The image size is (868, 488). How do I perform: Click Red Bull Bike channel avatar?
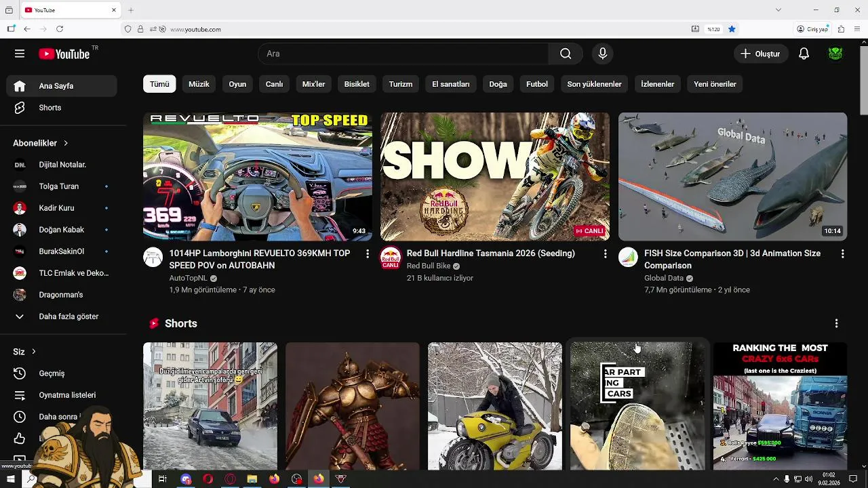tap(391, 257)
